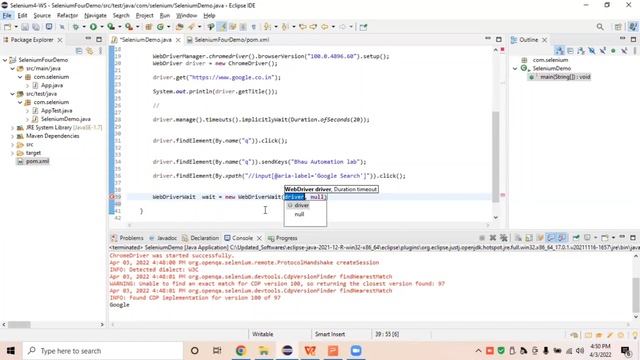The height and width of the screenshot is (360, 640).
Task: Click the Save All toolbar icon
Action: [x=36, y=27]
